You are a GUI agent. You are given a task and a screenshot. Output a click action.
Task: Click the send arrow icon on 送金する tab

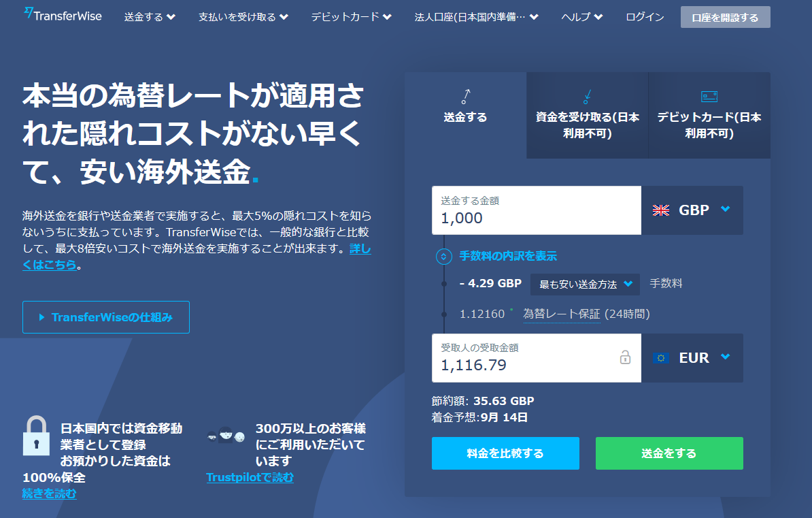point(466,97)
